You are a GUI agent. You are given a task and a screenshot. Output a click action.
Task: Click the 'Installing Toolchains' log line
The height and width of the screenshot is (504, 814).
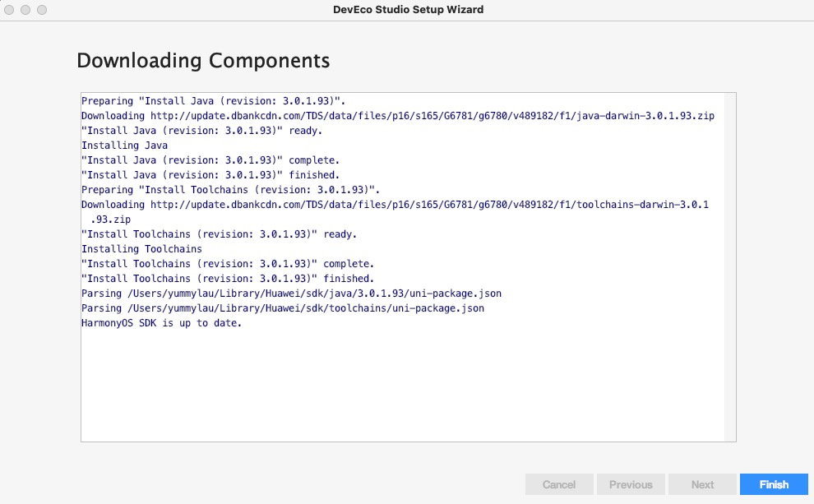(141, 249)
